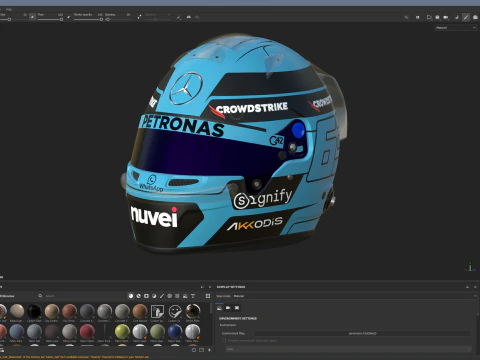Click the Assets search field
This screenshot has height=360, width=480.
(83, 296)
